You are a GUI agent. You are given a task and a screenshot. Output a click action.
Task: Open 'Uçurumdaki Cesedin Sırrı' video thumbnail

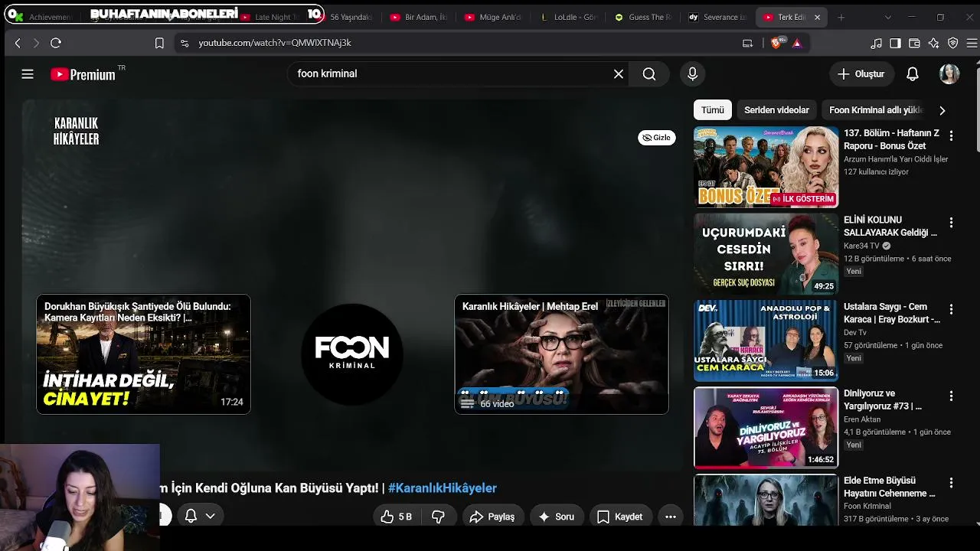point(766,254)
